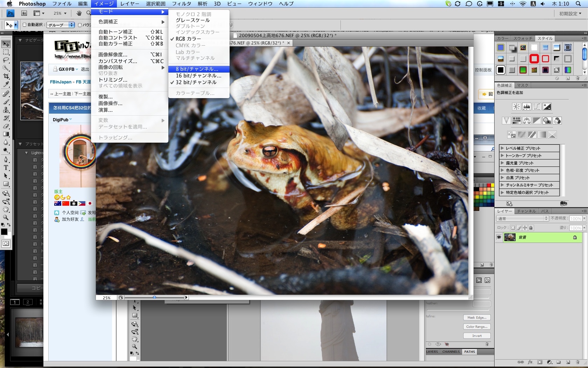Screen dimensions: 588x368
Task: Toggle lock image pixels (brush icon)
Action: [519, 228]
